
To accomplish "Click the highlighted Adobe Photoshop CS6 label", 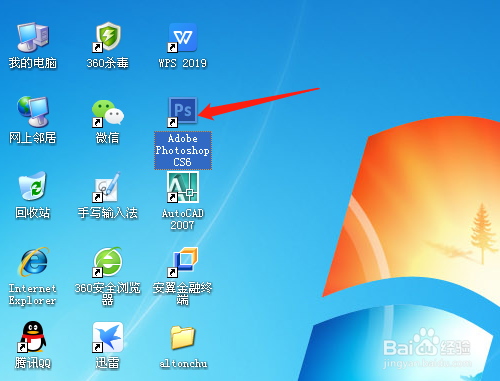I will pyautogui.click(x=183, y=150).
